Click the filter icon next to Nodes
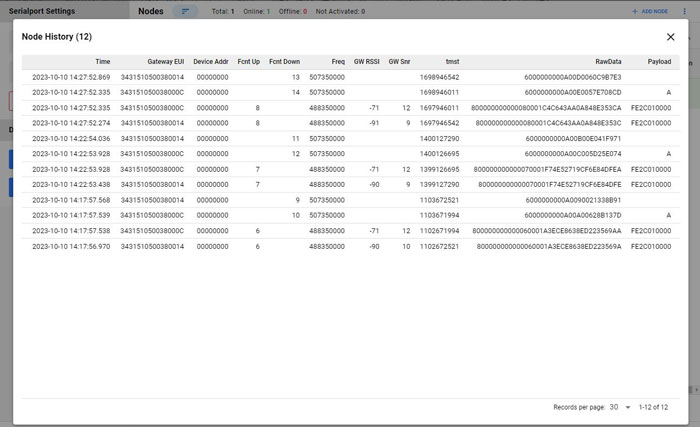Image resolution: width=700 pixels, height=427 pixels. (185, 11)
